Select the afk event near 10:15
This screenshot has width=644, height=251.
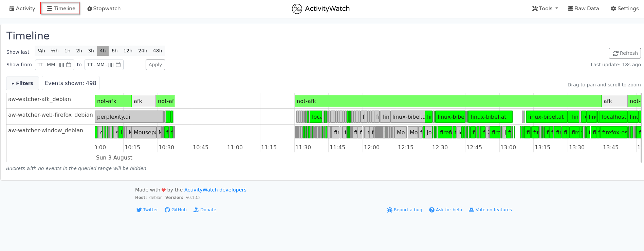point(144,101)
